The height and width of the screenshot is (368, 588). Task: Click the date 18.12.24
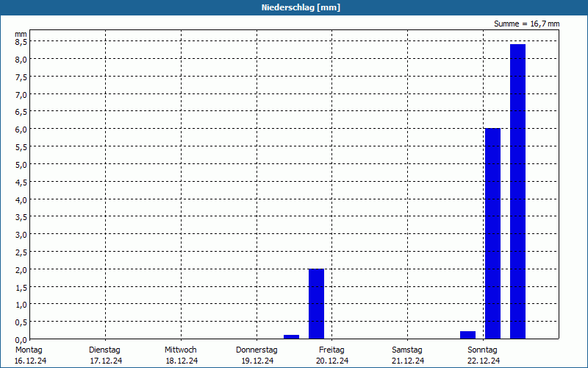click(182, 361)
